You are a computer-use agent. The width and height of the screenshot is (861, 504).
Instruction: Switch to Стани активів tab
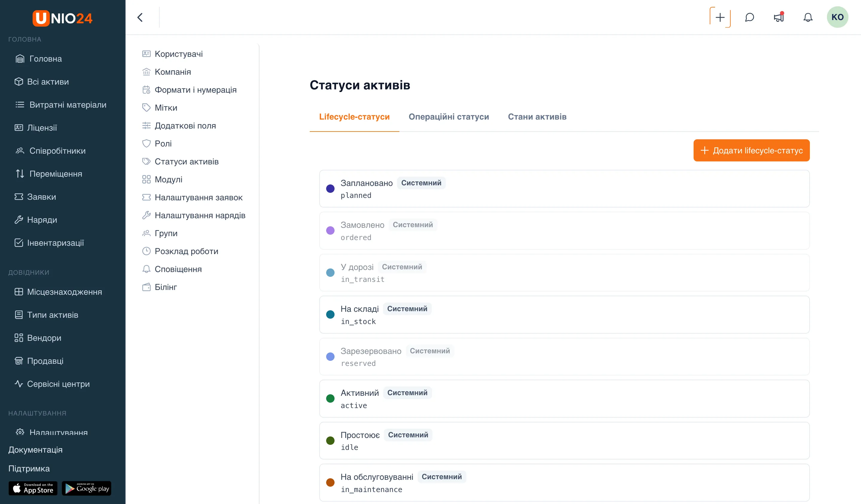click(537, 117)
